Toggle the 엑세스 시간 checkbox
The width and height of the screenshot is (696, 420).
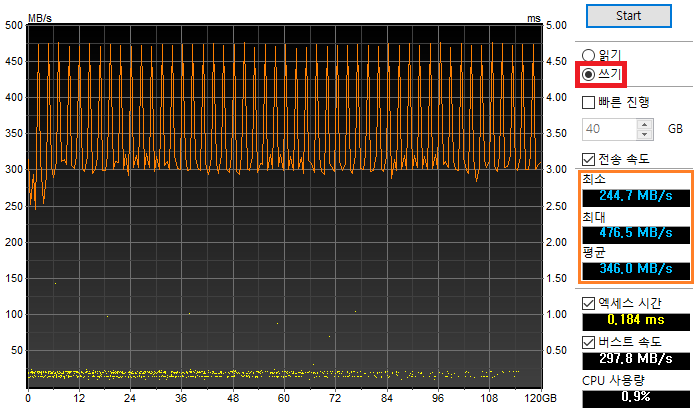coord(588,304)
